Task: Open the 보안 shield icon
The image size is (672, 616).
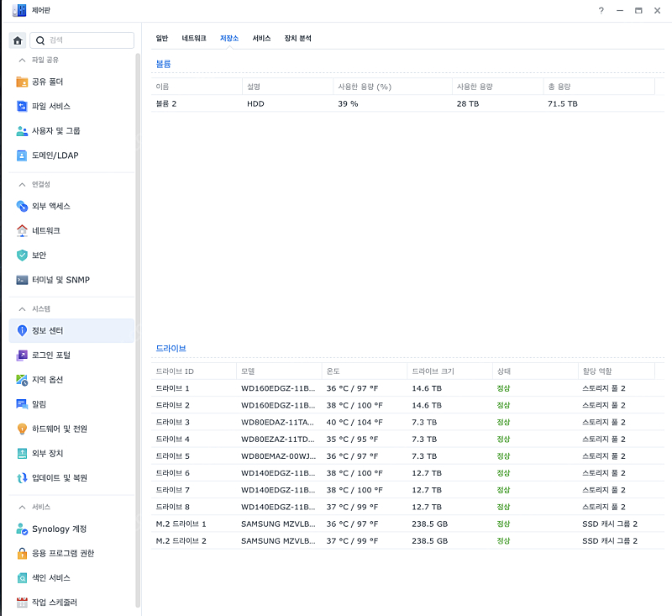Action: click(x=21, y=255)
